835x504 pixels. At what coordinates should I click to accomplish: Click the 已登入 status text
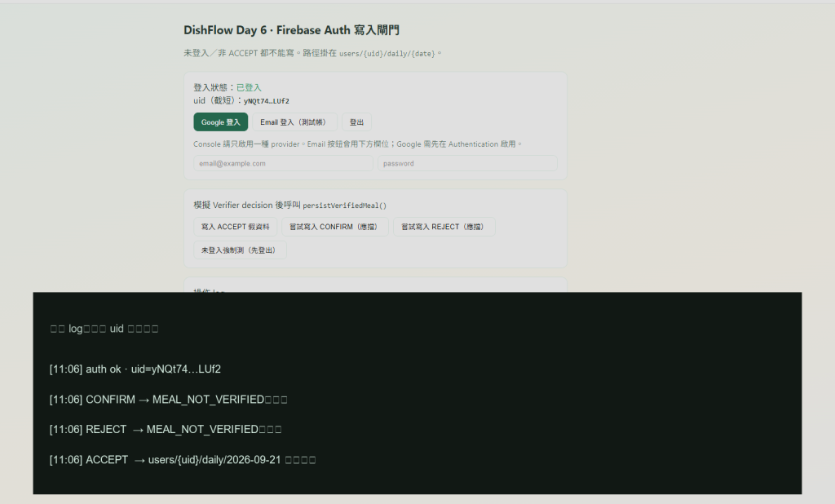[x=249, y=87]
